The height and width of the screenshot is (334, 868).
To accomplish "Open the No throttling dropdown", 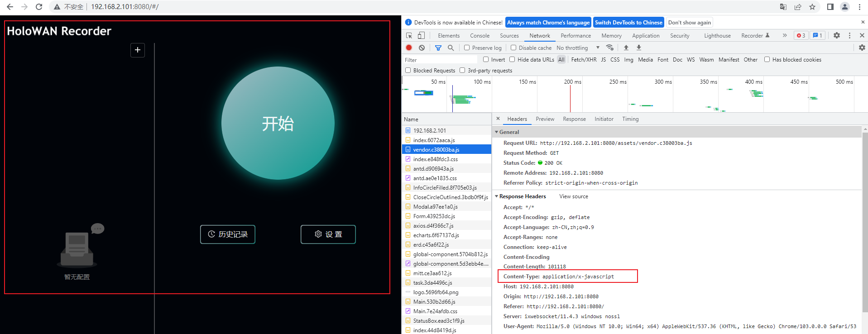I will pos(578,48).
